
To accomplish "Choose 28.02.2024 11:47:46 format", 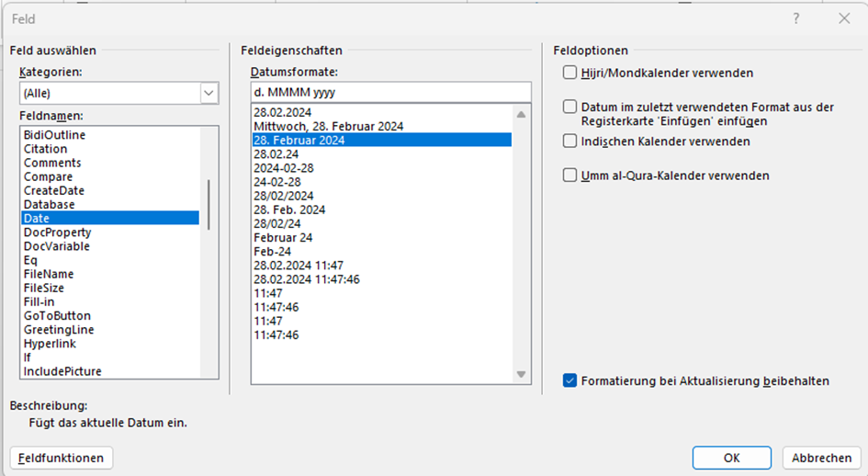I will [x=307, y=279].
